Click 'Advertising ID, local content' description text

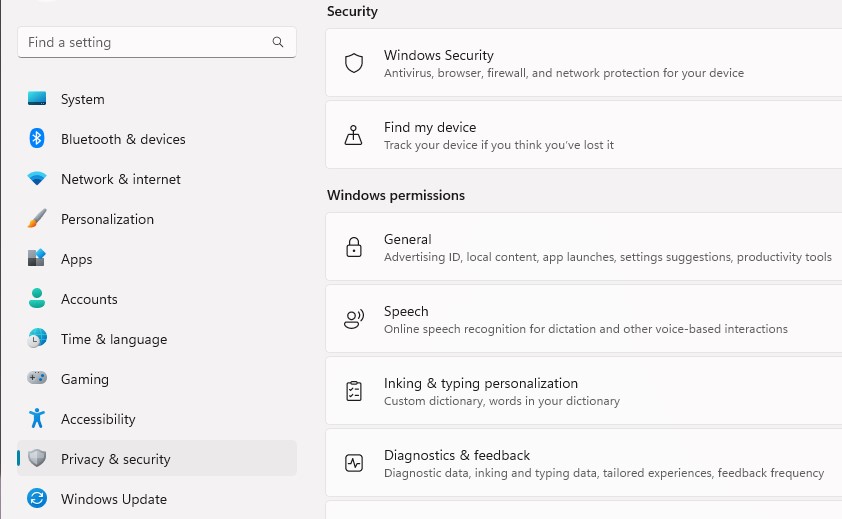[x=607, y=257]
